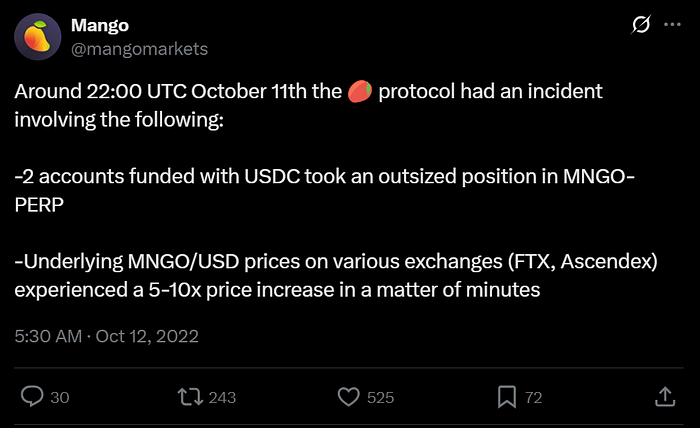This screenshot has width=700, height=428.
Task: Open the share upload icon
Action: coord(665,397)
